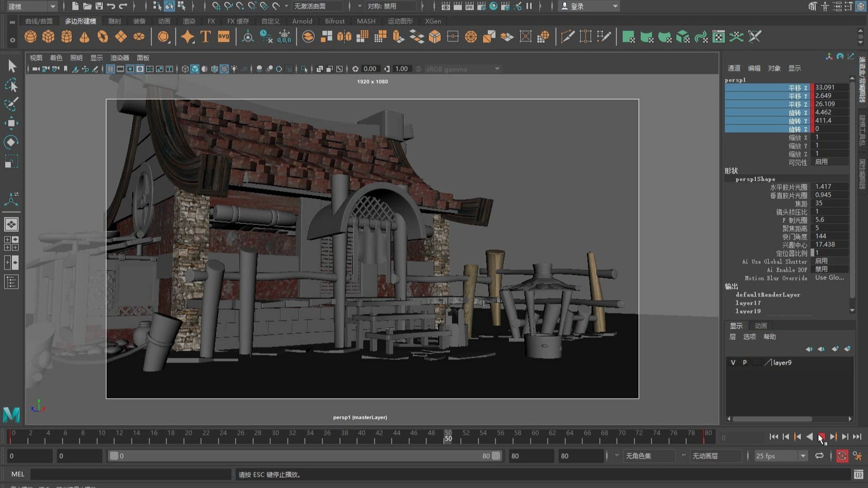Click the 平移 X value field
This screenshot has width=868, height=488.
830,88
